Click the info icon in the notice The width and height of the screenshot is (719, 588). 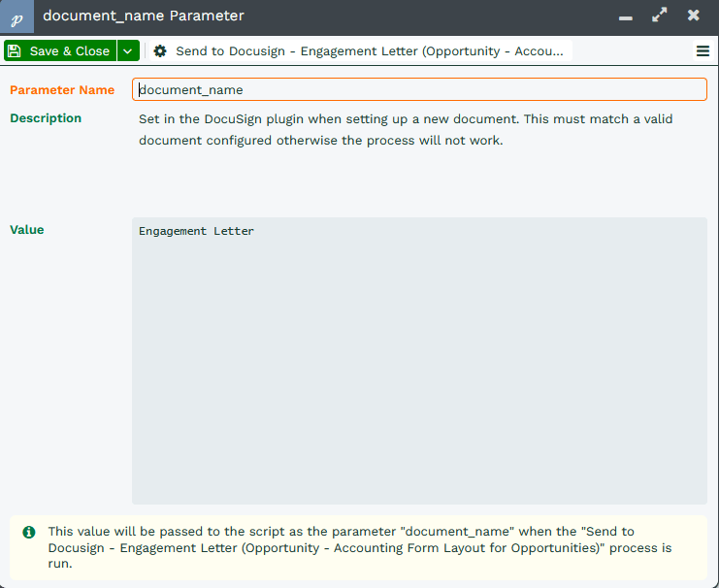pyautogui.click(x=29, y=532)
